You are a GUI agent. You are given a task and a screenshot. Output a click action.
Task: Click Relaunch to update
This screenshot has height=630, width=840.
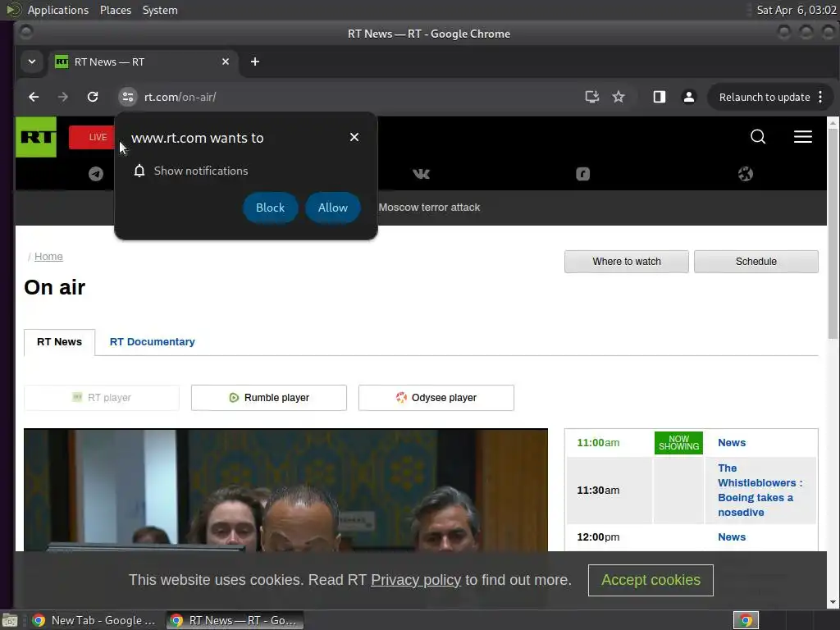click(x=765, y=97)
